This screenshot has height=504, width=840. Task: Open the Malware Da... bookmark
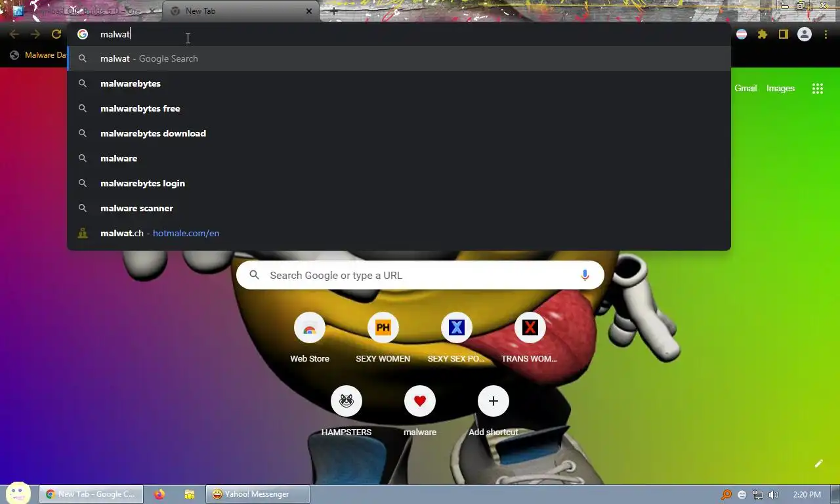click(x=37, y=55)
